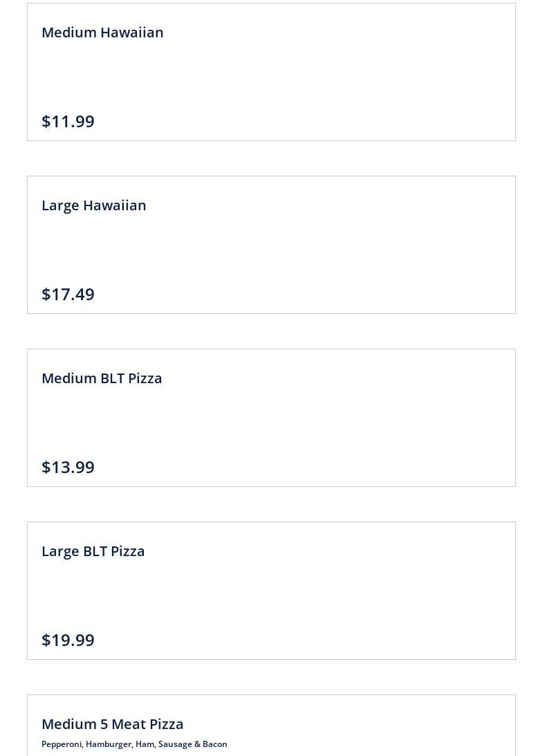Click the word Pepperoni in the description
The width and height of the screenshot is (543, 756).
(62, 744)
